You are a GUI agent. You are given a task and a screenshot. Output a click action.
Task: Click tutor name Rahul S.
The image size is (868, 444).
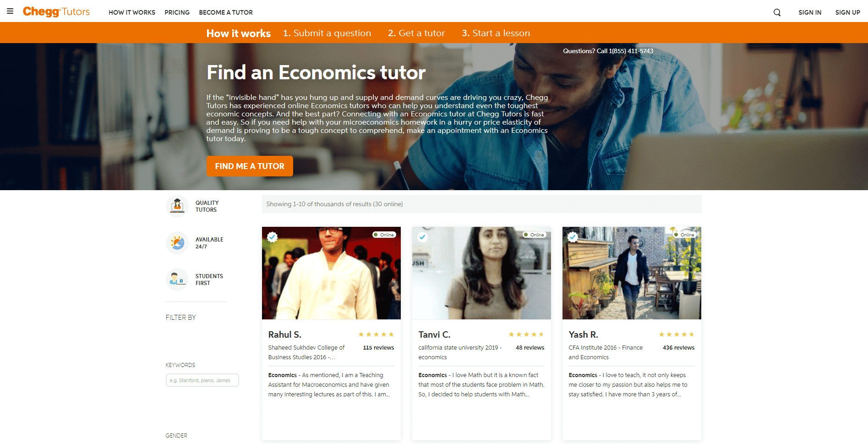[x=284, y=334]
